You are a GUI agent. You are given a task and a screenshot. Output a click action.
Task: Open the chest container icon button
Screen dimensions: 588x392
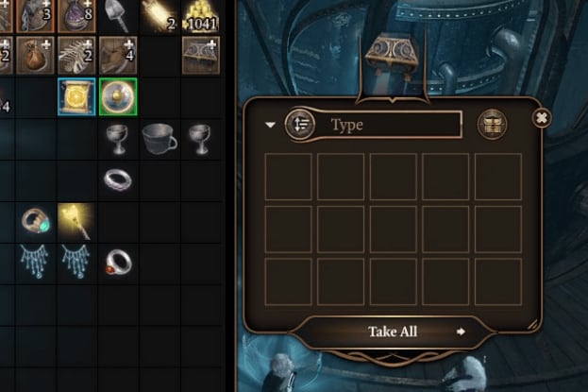[492, 125]
